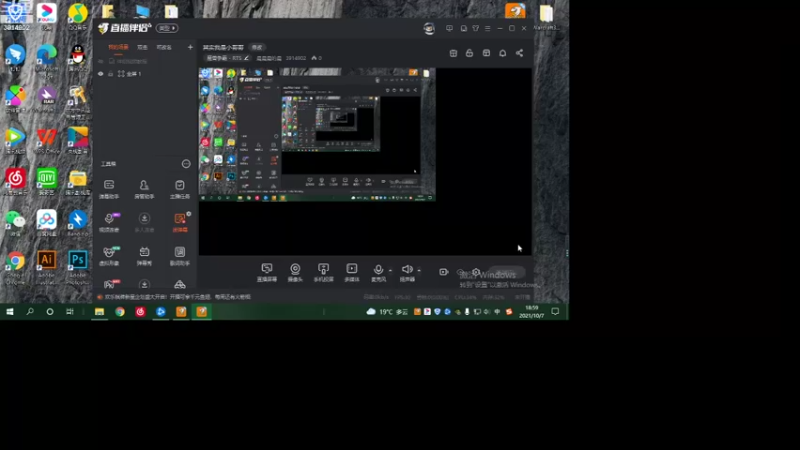Open the 弹幕秀 tool
Screen dimensions: 800x450
coord(144,256)
